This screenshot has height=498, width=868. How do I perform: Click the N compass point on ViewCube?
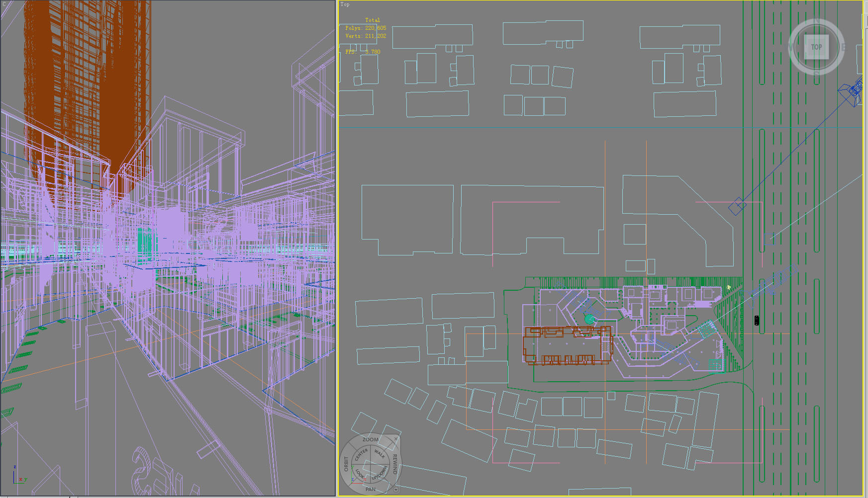point(816,21)
